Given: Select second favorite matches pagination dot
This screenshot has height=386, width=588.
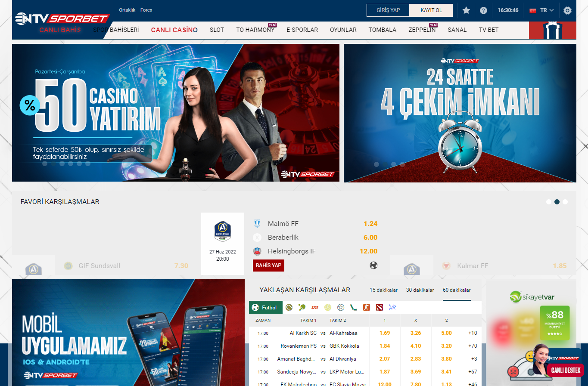Looking at the screenshot, I should click(557, 202).
